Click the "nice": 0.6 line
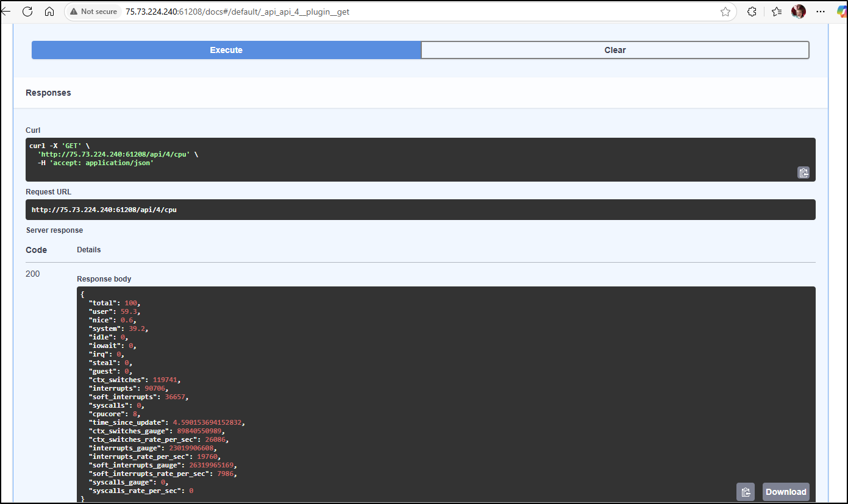Image resolution: width=848 pixels, height=504 pixels. tap(113, 320)
